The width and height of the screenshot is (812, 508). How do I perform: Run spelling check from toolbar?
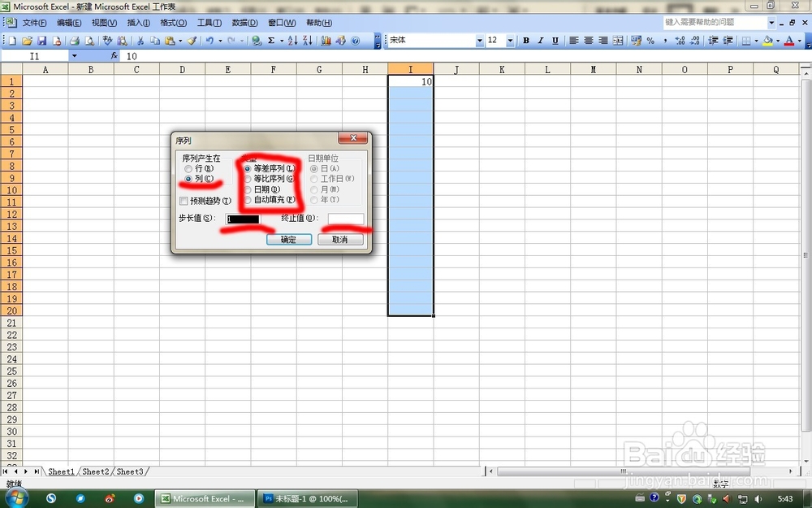click(107, 41)
